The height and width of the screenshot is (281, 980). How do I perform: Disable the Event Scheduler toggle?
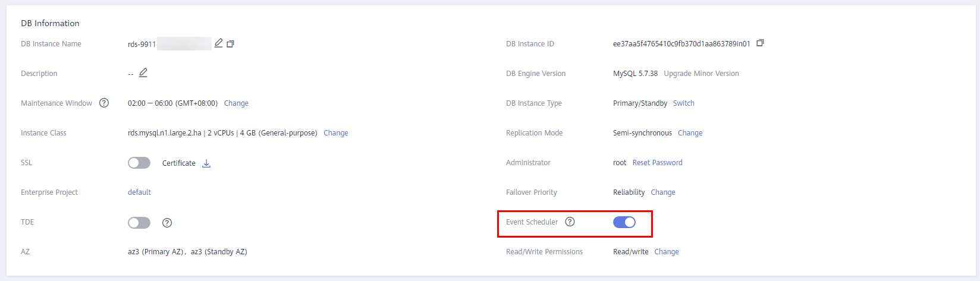[624, 222]
